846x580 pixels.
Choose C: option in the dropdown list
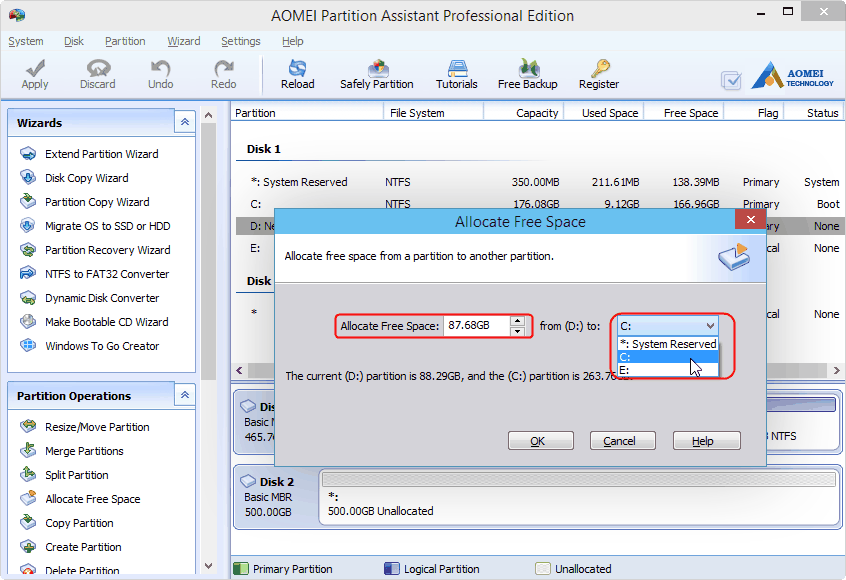668,357
